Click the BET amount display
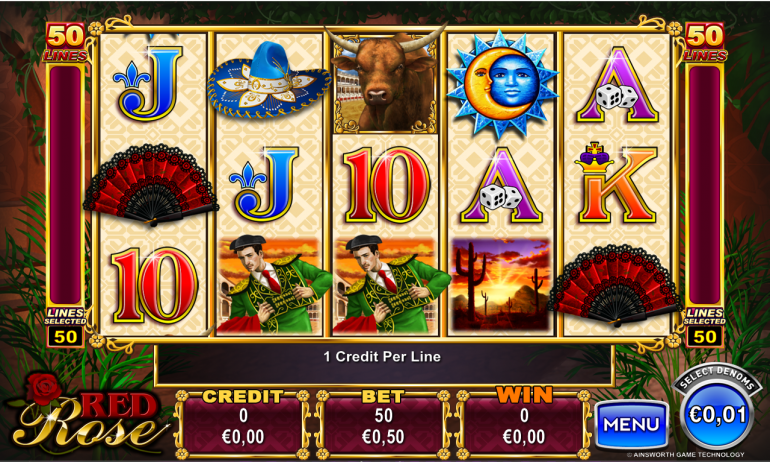Viewport: 770px width, 462px height. [x=383, y=425]
